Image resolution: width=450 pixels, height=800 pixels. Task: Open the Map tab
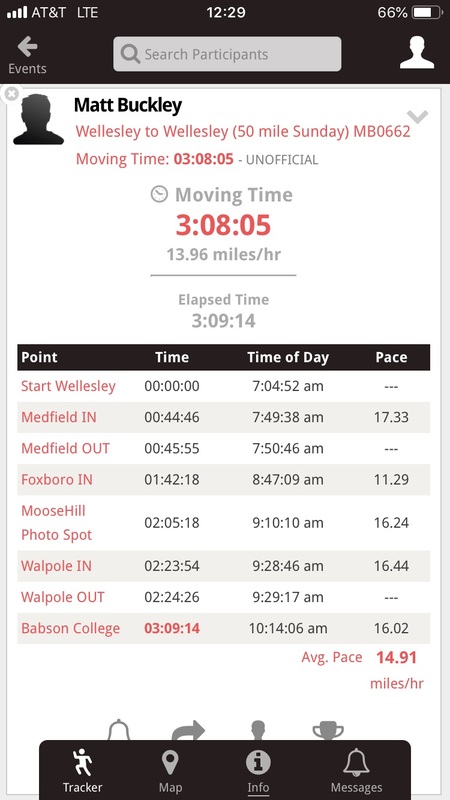point(170,770)
